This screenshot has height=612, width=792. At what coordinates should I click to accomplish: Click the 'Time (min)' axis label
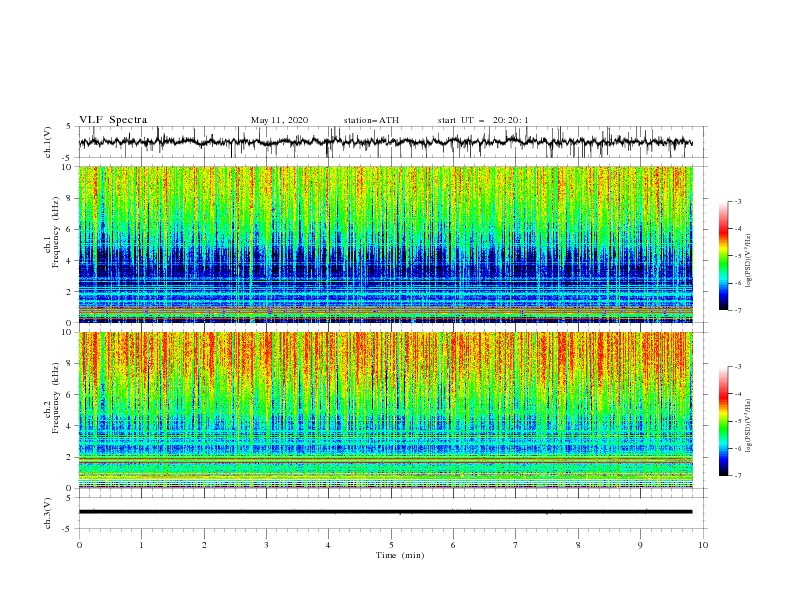(400, 555)
